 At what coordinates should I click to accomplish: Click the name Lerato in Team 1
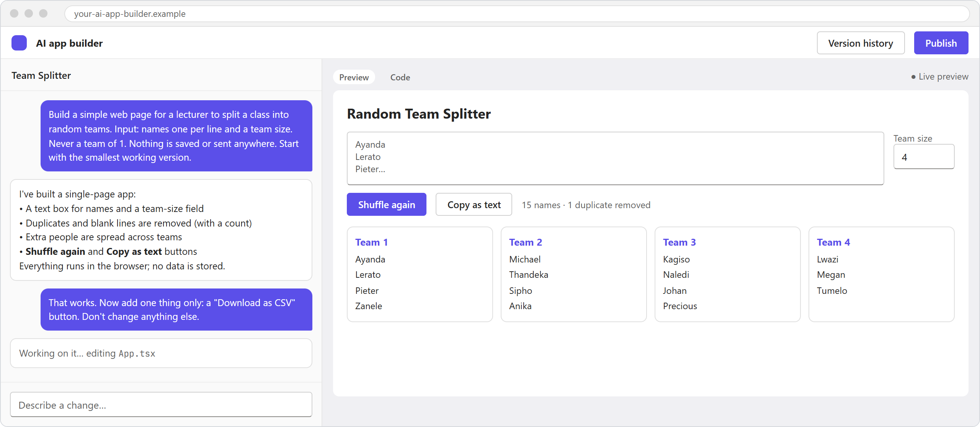[368, 275]
